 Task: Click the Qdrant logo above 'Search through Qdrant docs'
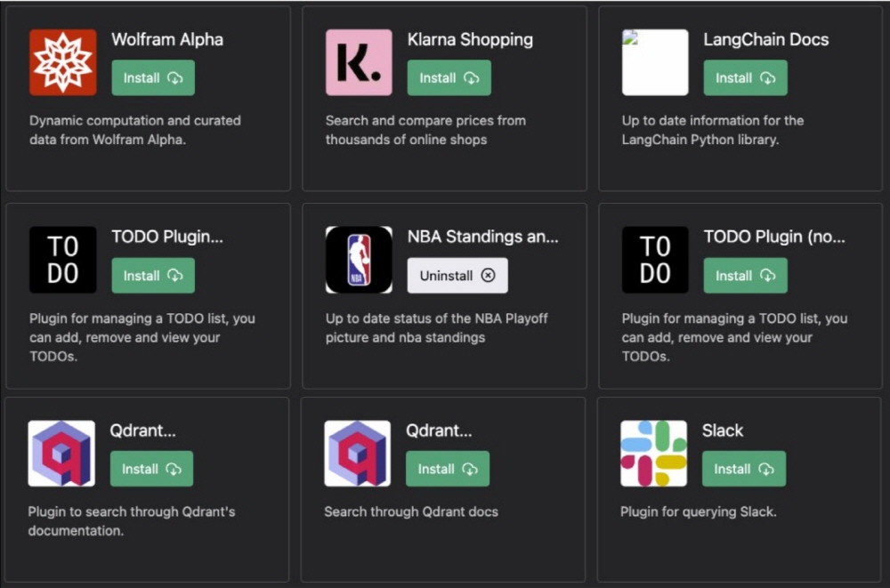click(358, 454)
